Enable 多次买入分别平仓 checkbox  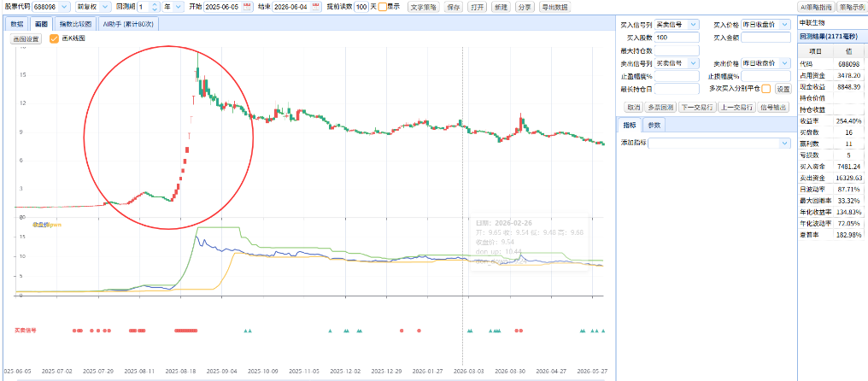(766, 89)
